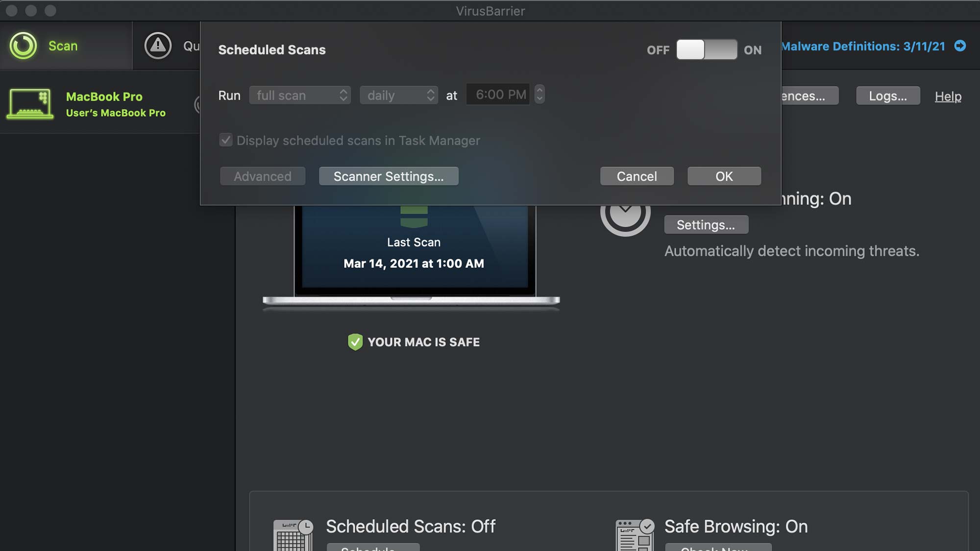Click OK to confirm scheduled scan

pyautogui.click(x=724, y=176)
